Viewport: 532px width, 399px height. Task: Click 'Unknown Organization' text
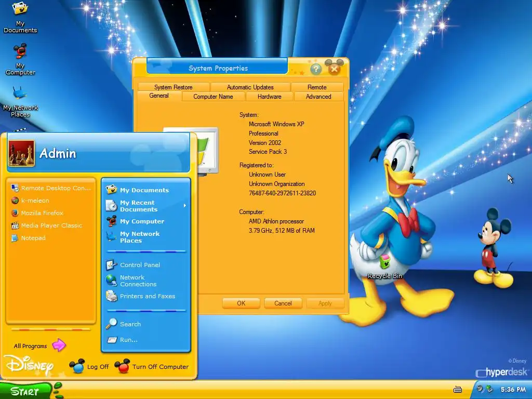(277, 184)
